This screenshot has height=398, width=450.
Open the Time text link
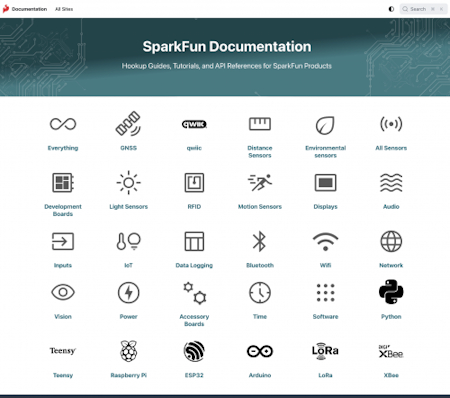click(x=260, y=317)
